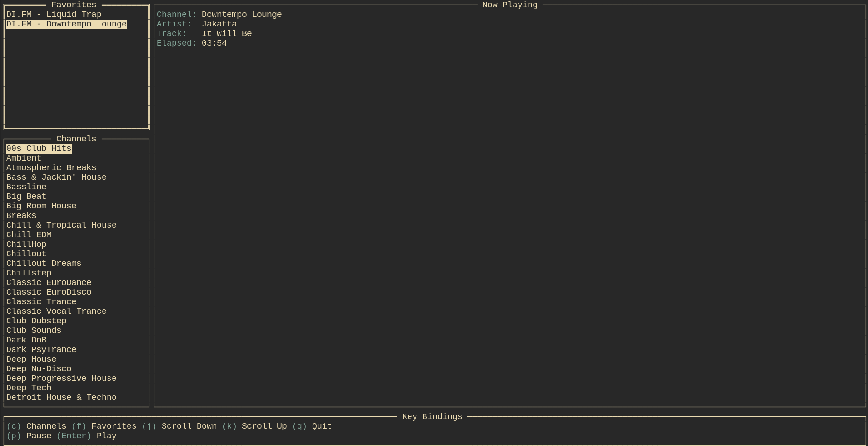Focus the Channels panel title

[x=77, y=139]
